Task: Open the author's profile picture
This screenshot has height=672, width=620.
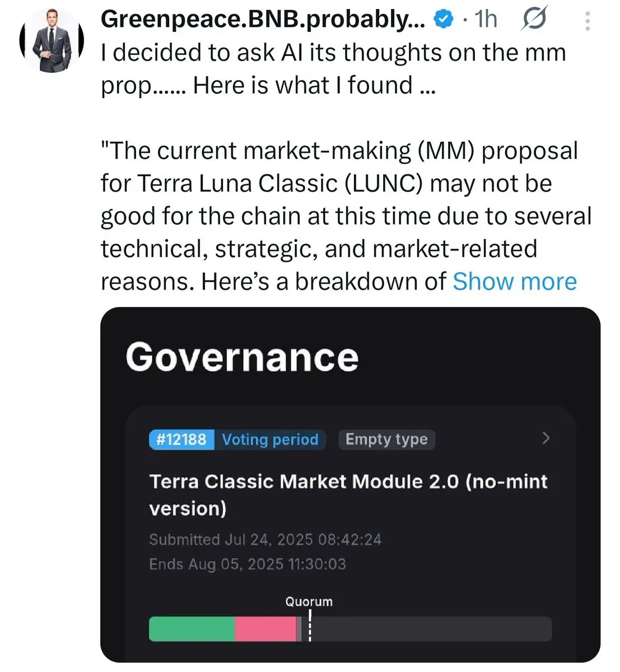Action: pyautogui.click(x=52, y=41)
